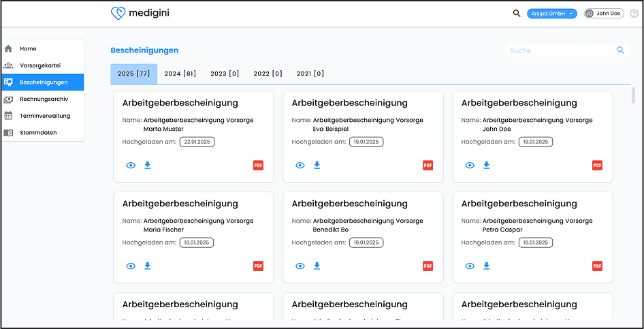Image resolution: width=644 pixels, height=329 pixels.
Task: Click PDF icon on Marta Muster card
Action: tap(258, 166)
